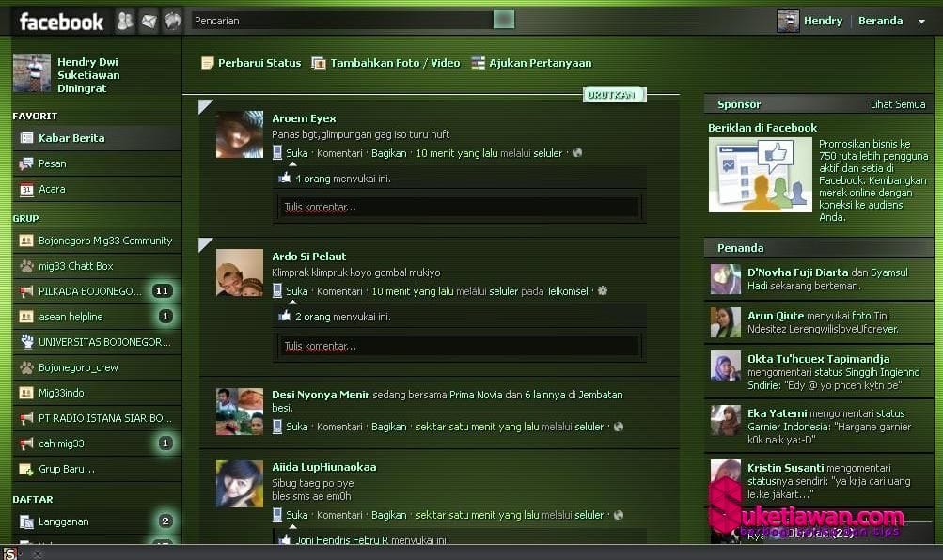Click the Tambahkan Foto / Video icon
The image size is (943, 560).
[x=319, y=63]
